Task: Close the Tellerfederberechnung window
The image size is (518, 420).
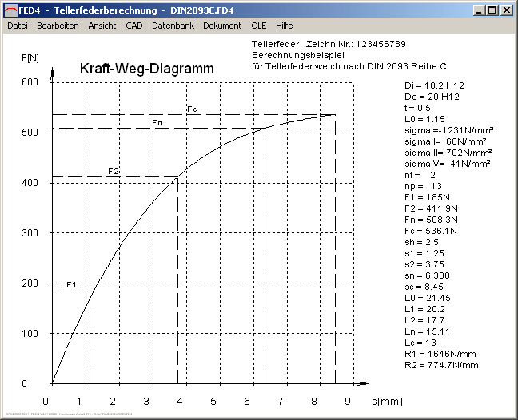Action: point(506,10)
